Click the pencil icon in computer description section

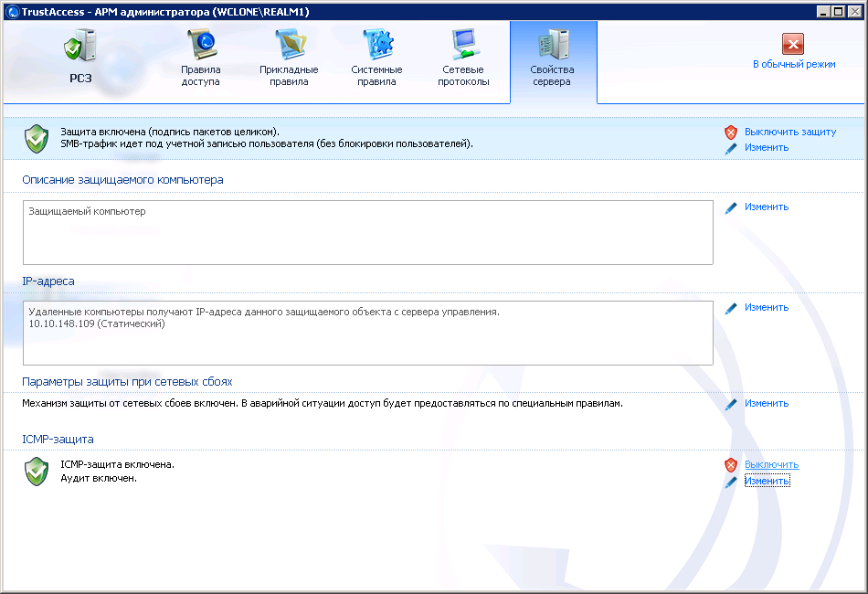pos(731,207)
